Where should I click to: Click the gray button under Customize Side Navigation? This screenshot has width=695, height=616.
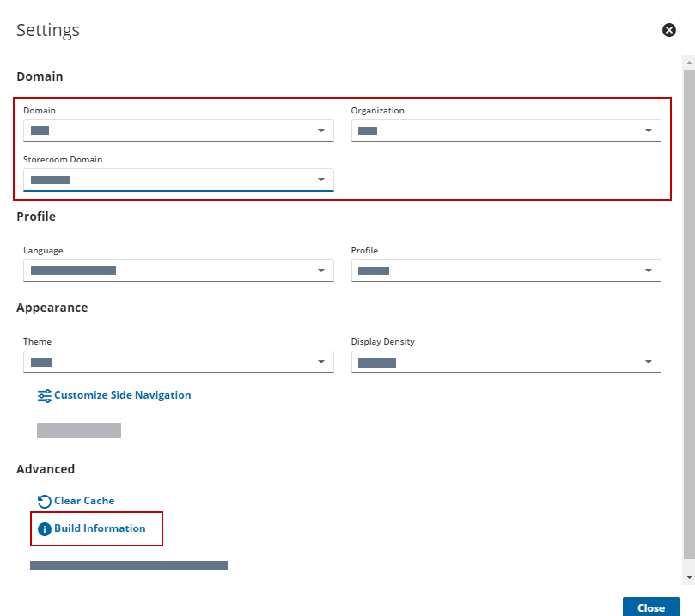pyautogui.click(x=79, y=430)
